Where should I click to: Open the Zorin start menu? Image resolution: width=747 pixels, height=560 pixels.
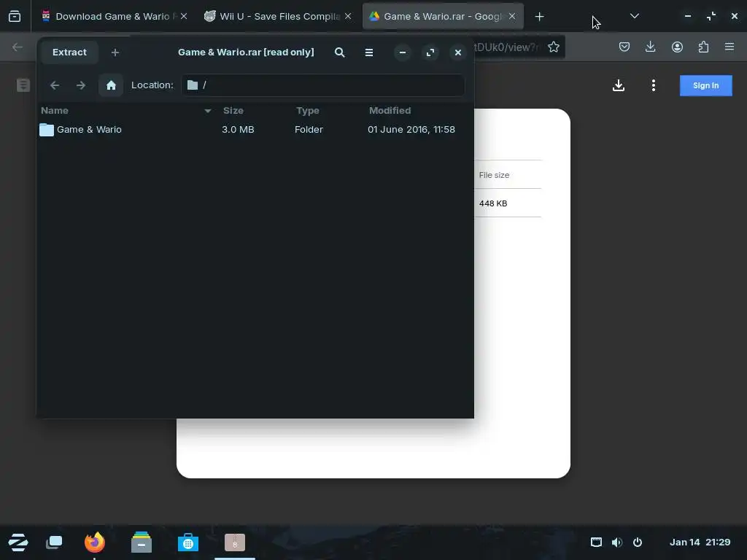click(x=18, y=542)
